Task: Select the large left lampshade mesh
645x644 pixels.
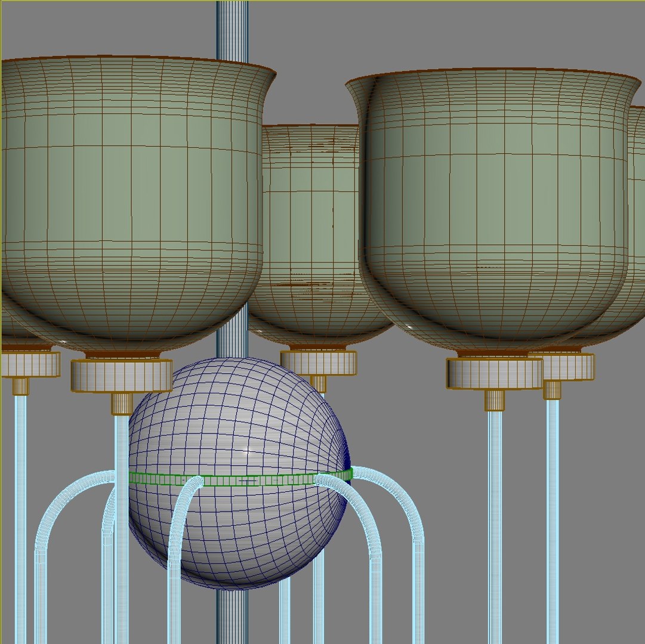Action: (138, 206)
